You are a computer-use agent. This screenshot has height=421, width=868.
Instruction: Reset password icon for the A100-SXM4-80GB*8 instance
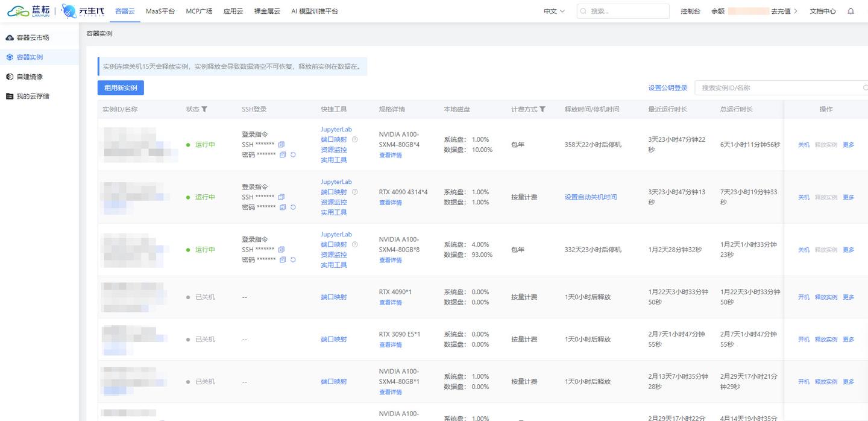(x=293, y=260)
